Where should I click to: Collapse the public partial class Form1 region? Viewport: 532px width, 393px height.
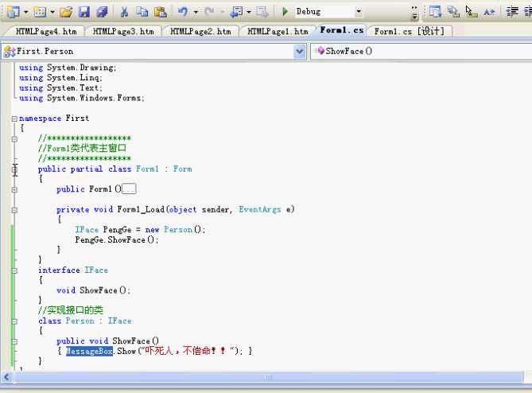pos(14,169)
